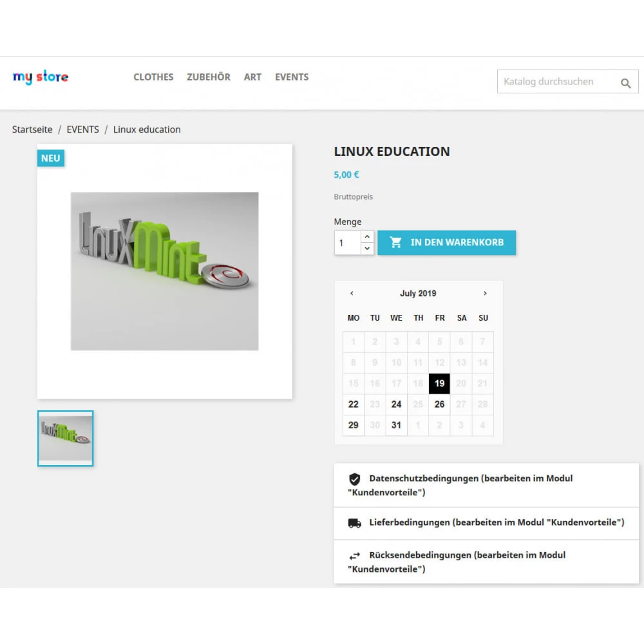Select July 29 in the calendar
This screenshot has width=644, height=644.
coord(353,426)
